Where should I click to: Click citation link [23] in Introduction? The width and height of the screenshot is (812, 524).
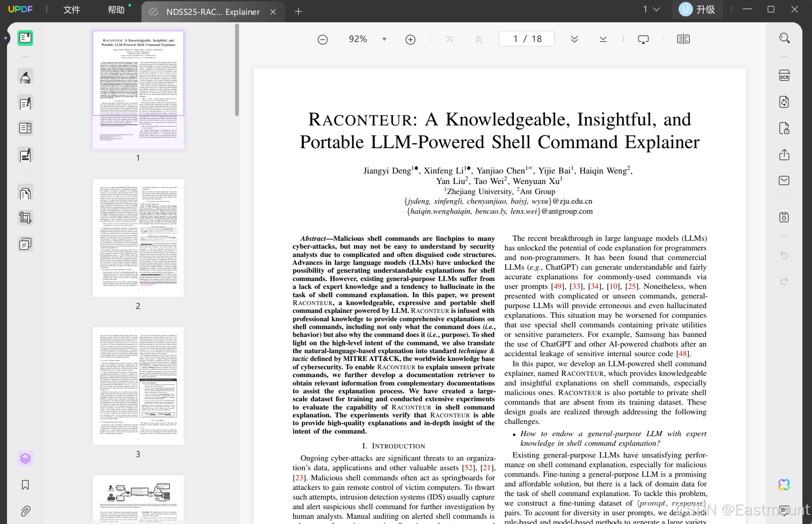[x=299, y=478]
